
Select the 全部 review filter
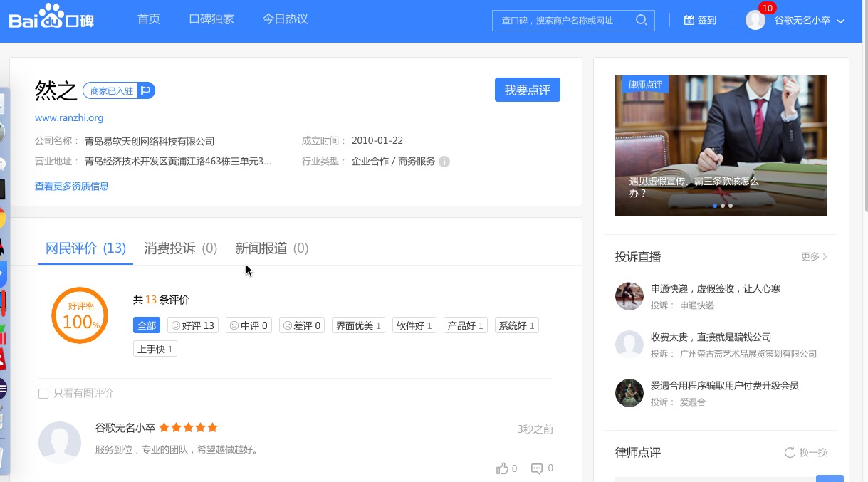(147, 325)
